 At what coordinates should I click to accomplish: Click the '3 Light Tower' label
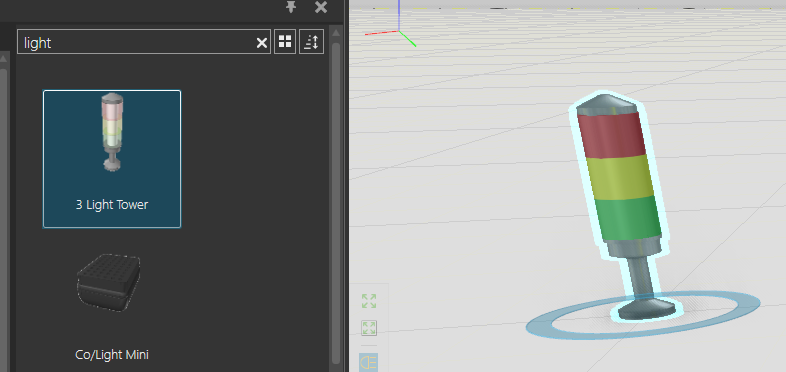click(x=112, y=205)
